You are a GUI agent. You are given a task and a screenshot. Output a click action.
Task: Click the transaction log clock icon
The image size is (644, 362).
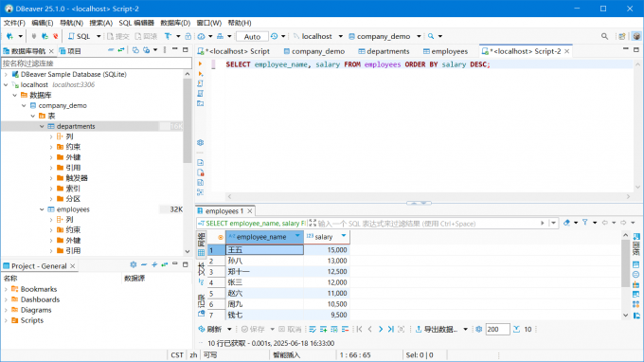(x=274, y=36)
